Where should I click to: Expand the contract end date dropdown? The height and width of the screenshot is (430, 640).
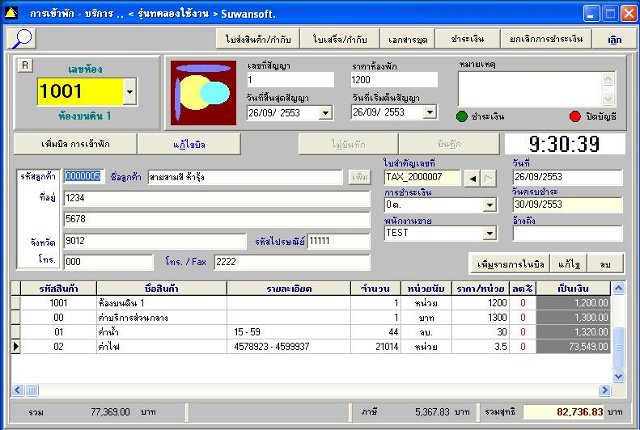click(324, 113)
